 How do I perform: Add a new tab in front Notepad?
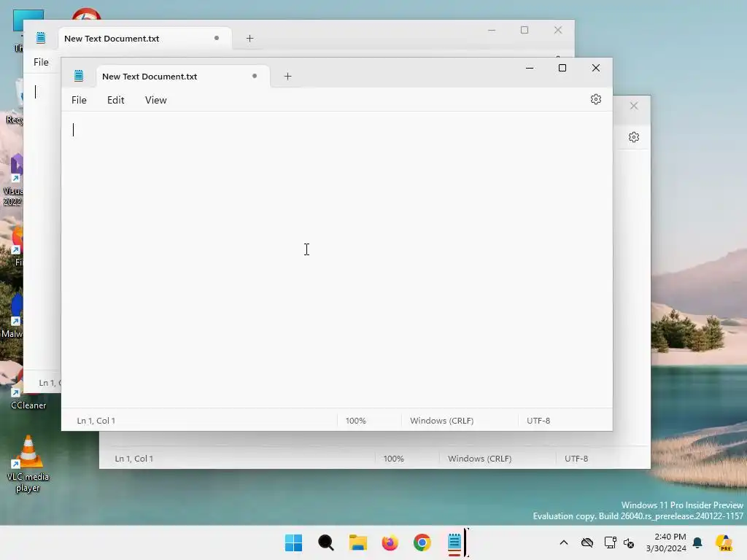point(287,76)
